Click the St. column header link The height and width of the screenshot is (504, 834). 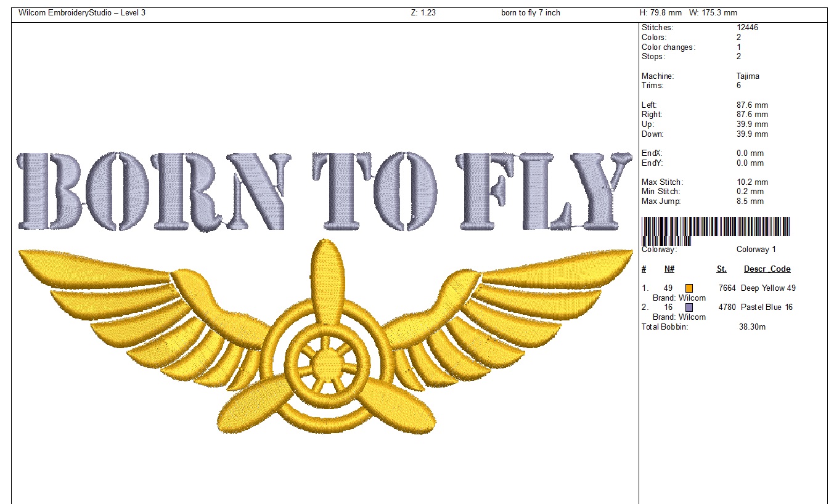pos(721,269)
